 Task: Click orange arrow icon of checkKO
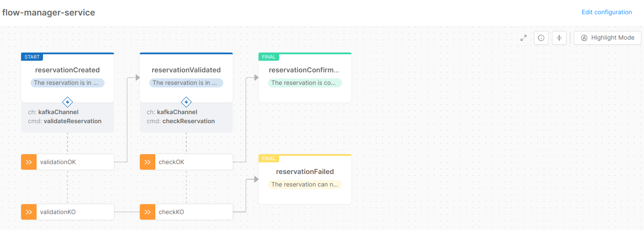(148, 212)
